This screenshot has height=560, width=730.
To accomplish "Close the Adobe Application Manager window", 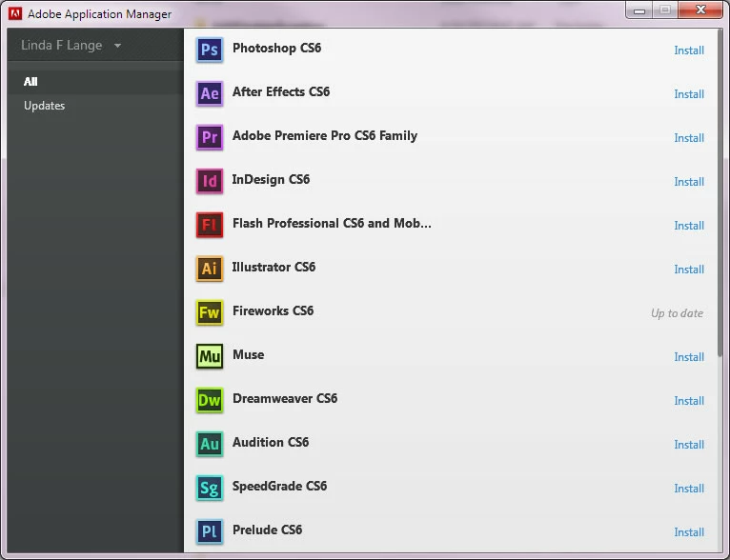I will pos(700,10).
